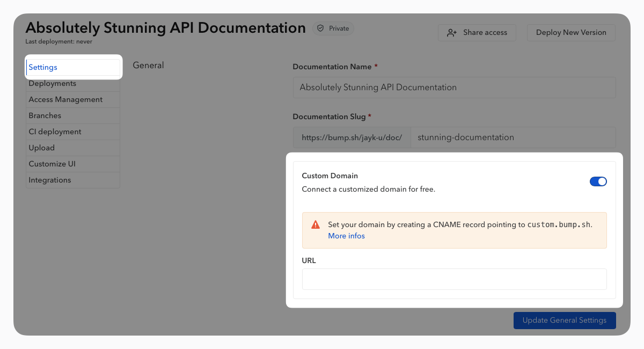Image resolution: width=644 pixels, height=349 pixels.
Task: Focus the Documentation Name input
Action: [x=454, y=88]
